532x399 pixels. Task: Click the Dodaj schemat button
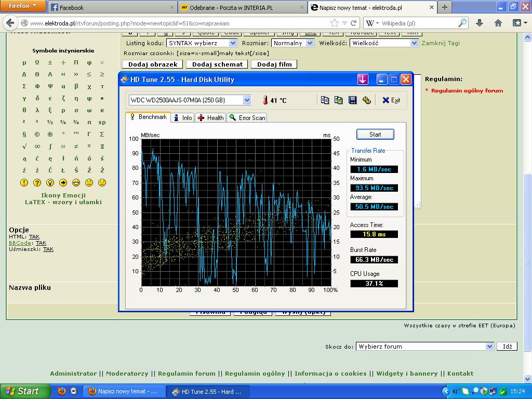217,64
